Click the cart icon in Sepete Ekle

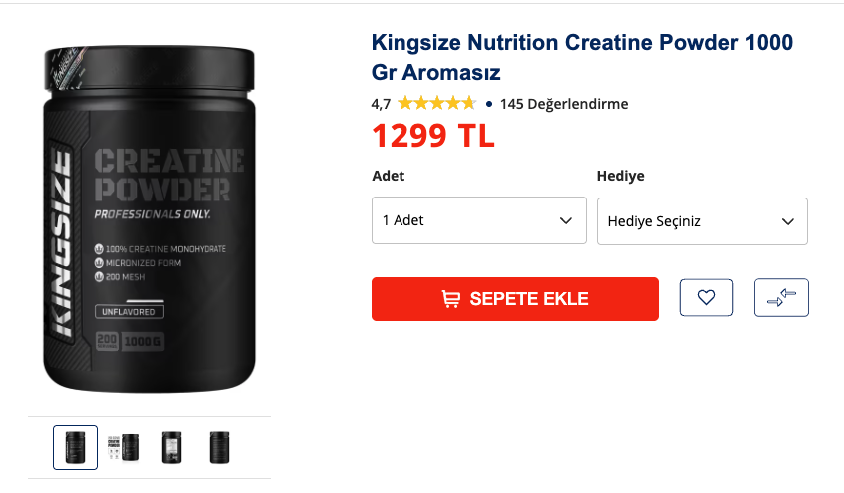(x=451, y=299)
